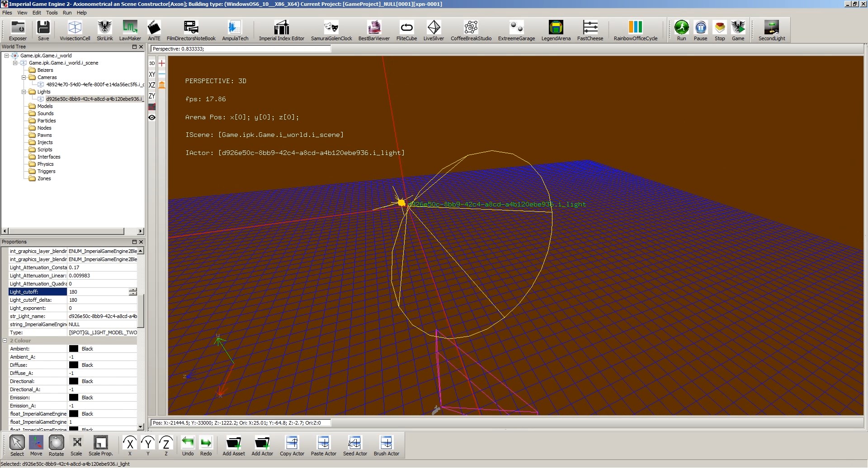Open the Tools menu
Image resolution: width=868 pixels, height=468 pixels.
(52, 13)
